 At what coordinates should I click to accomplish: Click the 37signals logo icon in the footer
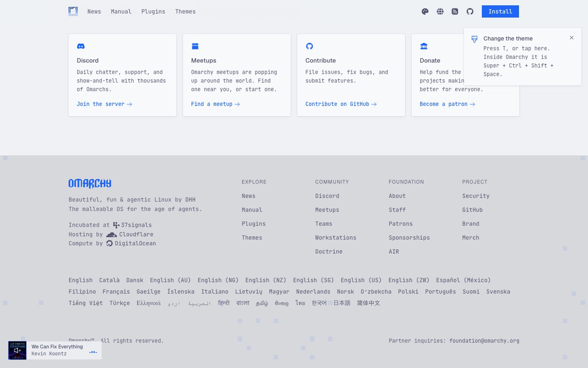point(116,225)
